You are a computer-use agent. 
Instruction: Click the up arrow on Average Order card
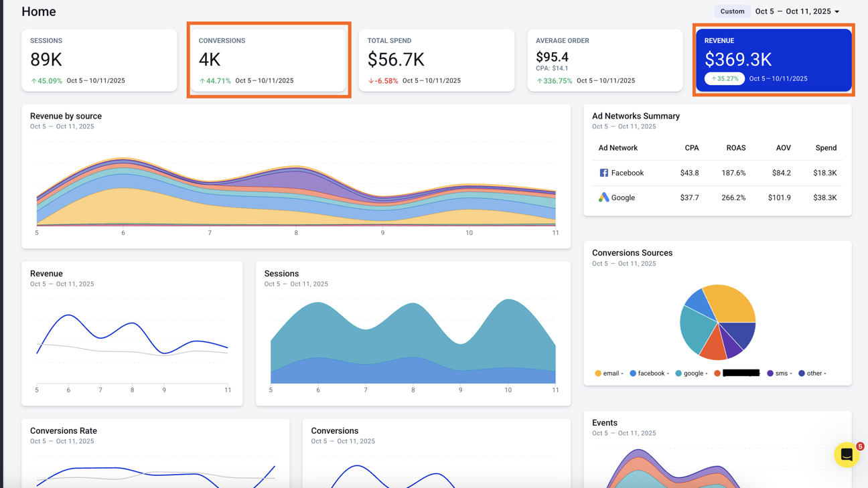[x=540, y=81]
